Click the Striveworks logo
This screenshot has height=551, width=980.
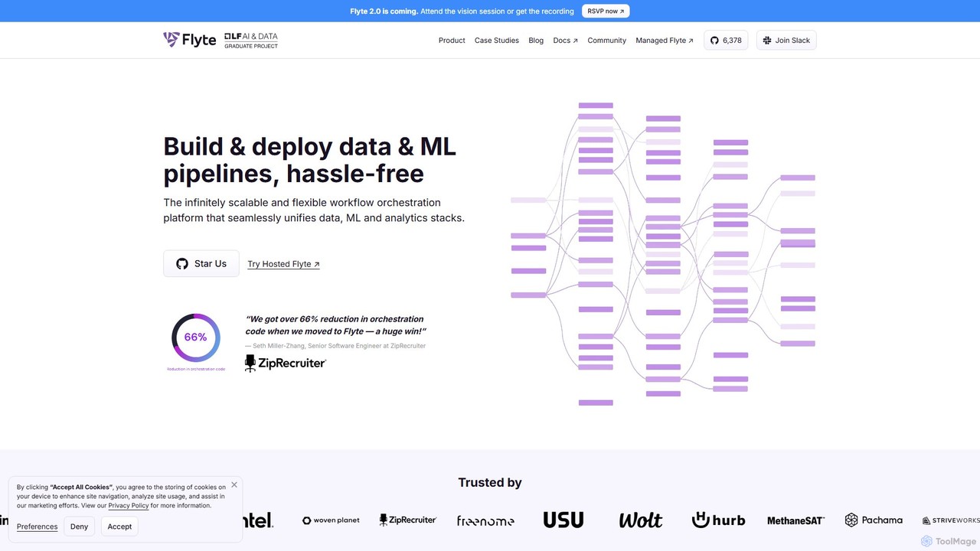[x=951, y=520]
